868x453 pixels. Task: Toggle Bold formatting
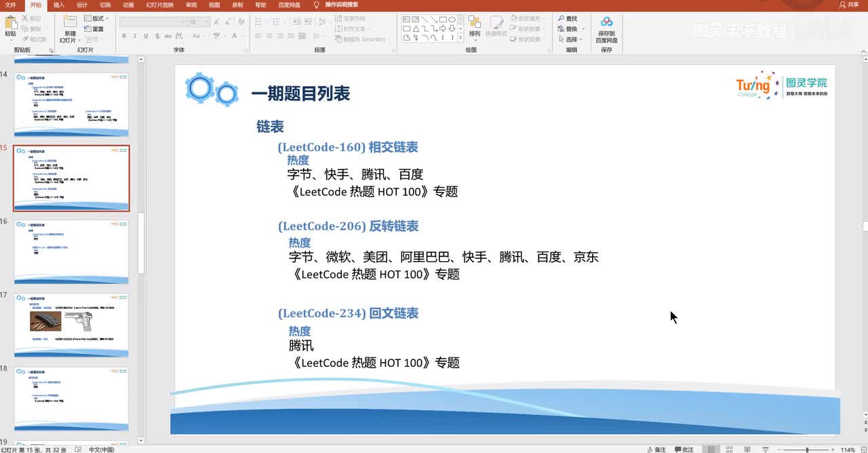(124, 36)
